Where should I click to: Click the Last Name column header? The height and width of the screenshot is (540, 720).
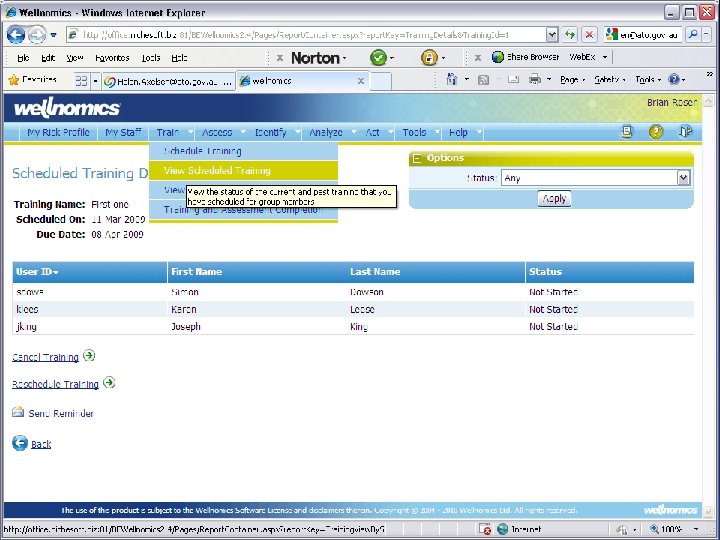(x=375, y=272)
